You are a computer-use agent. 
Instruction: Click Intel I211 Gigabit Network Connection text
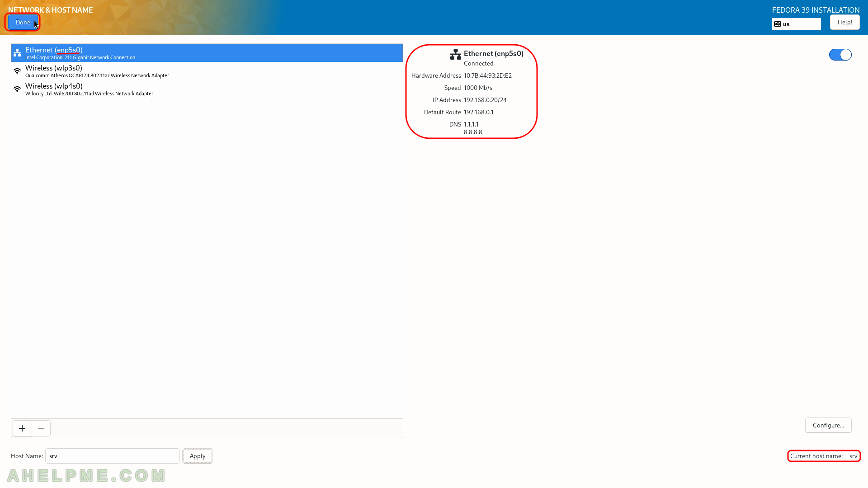[80, 57]
